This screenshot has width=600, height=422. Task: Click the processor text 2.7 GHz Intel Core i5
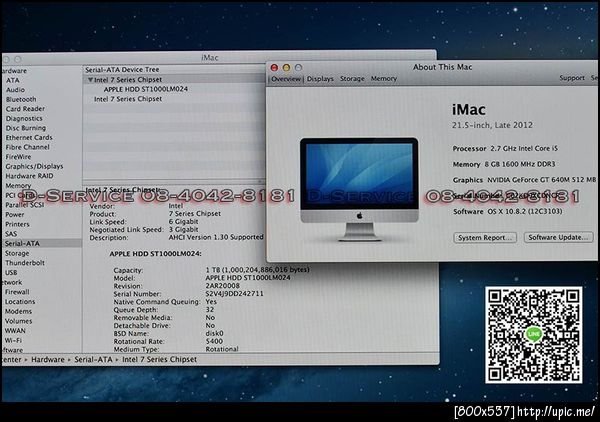(524, 148)
